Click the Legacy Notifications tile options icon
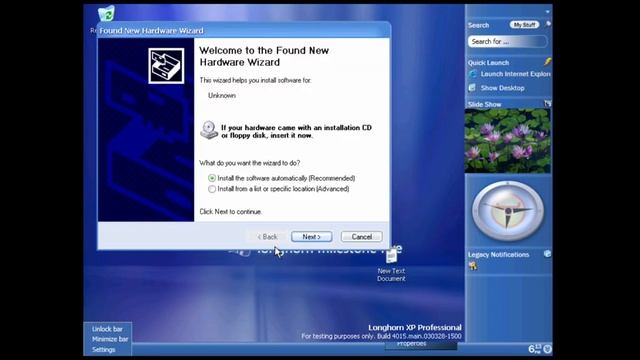The image size is (640, 360). [547, 254]
